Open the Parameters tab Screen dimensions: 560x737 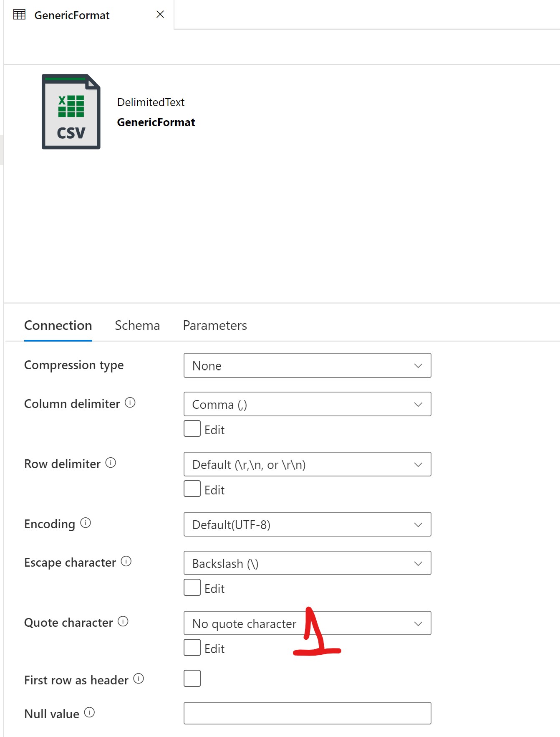[215, 326]
